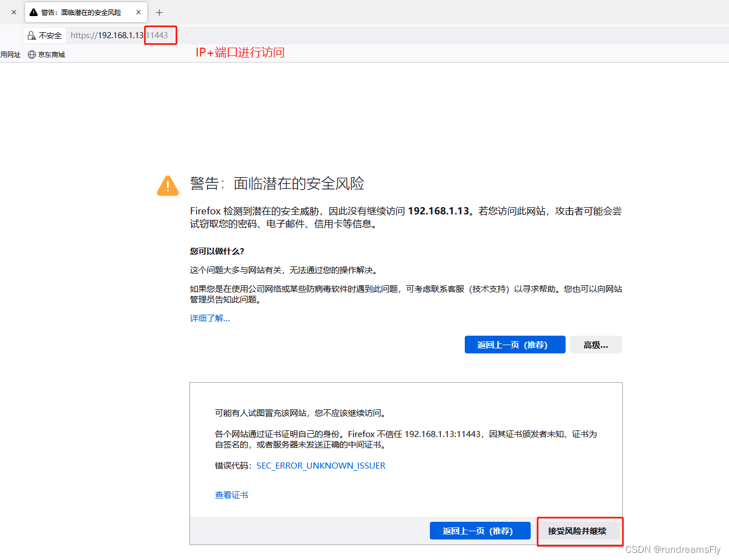Image resolution: width=729 pixels, height=560 pixels.
Task: Click upper 返回上一页 (推荐) button beside 高级
Action: click(x=515, y=345)
